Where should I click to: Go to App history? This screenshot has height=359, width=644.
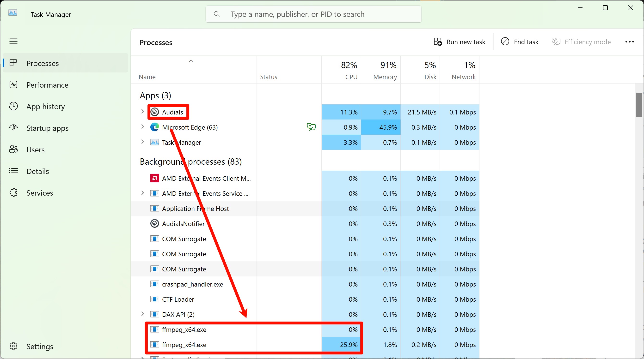click(66, 106)
